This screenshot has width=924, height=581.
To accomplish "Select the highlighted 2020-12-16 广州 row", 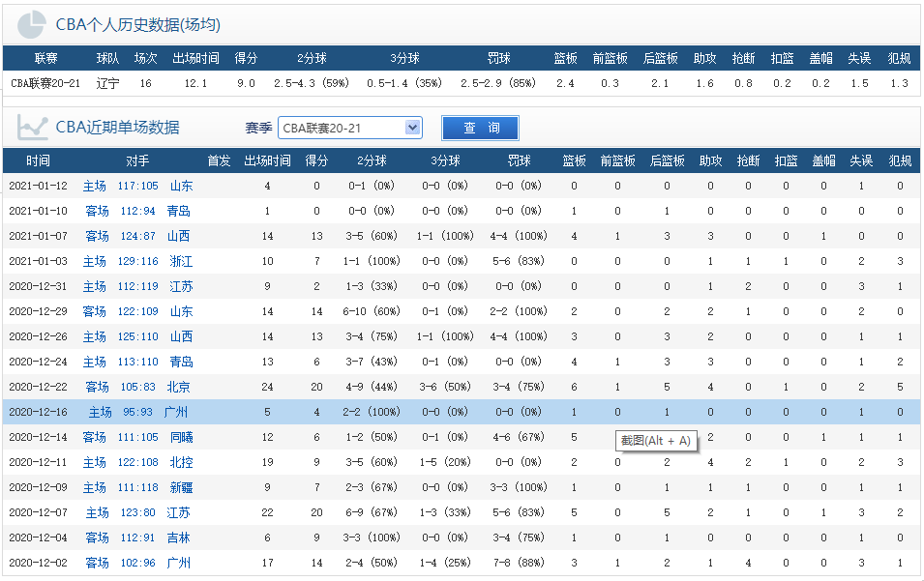I will (435, 411).
